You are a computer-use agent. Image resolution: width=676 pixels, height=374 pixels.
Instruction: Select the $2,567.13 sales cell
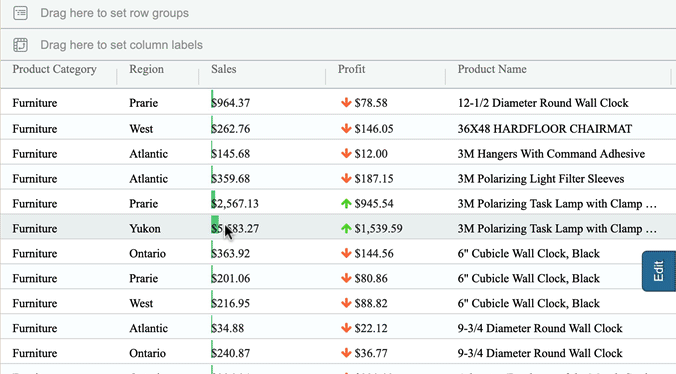click(x=235, y=204)
